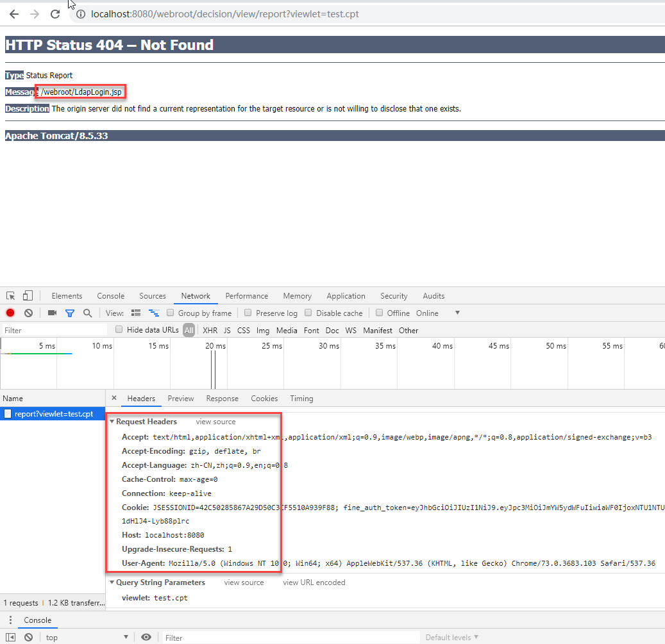Open the Response tab of request
The image size is (665, 644).
[x=222, y=399]
